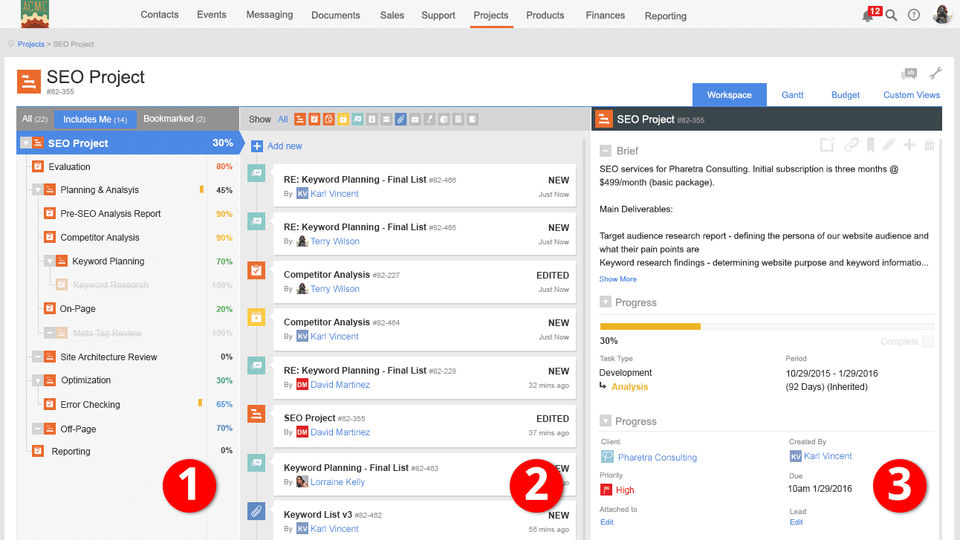
Task: Click the paperclip icon beside Keyword List v3
Action: point(256,511)
